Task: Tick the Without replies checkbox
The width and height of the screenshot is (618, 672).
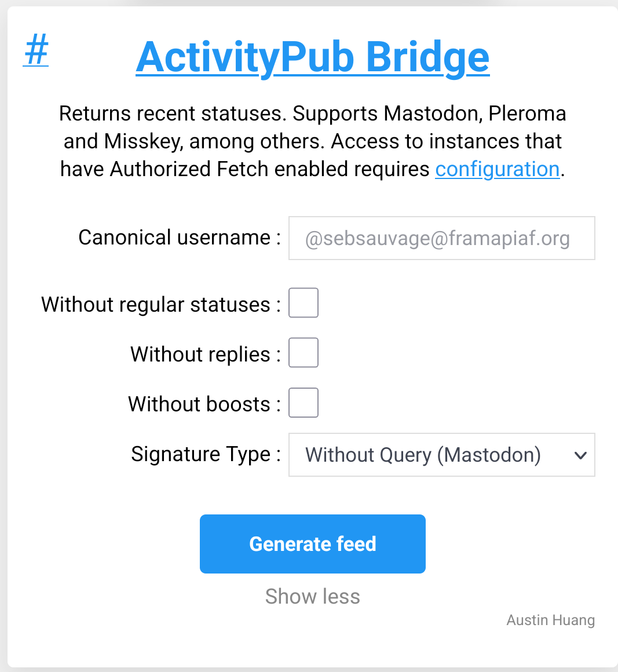Action: point(303,353)
